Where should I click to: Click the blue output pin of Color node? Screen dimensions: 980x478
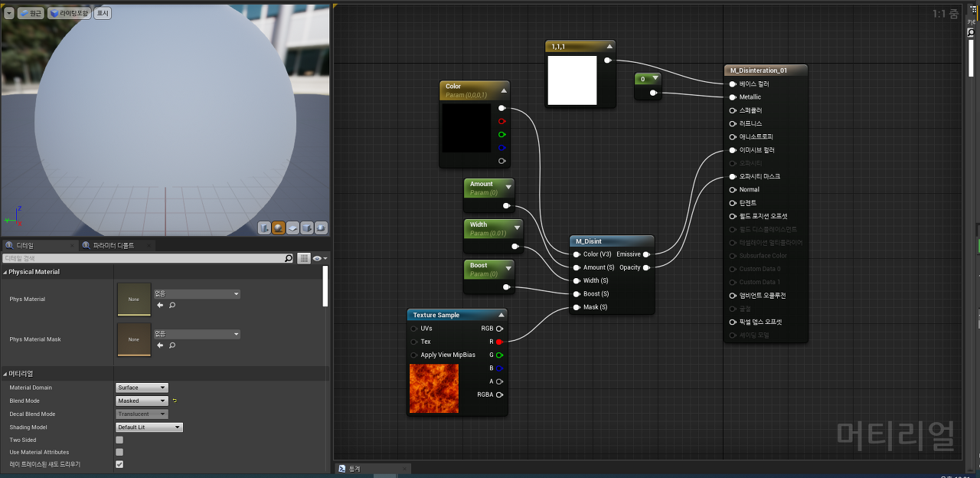[501, 147]
